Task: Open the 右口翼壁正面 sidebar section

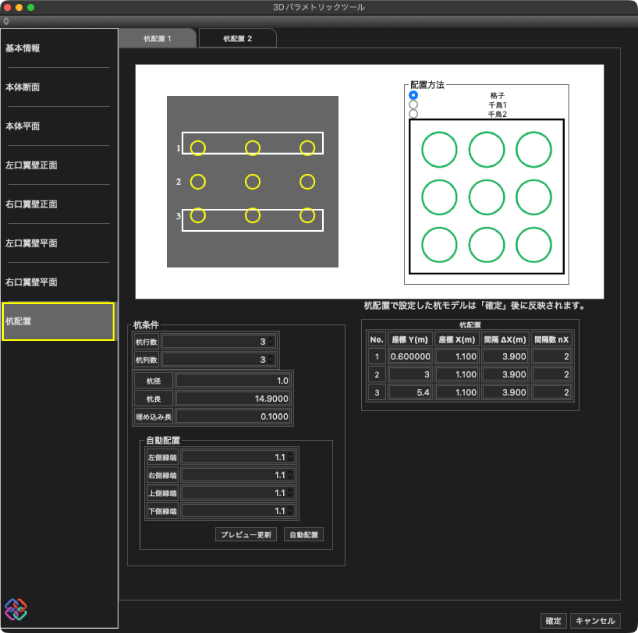Action: pyautogui.click(x=59, y=204)
